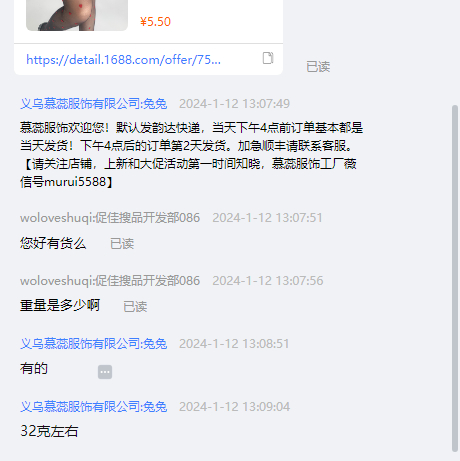Select the 32克左右 reply message

tap(49, 431)
